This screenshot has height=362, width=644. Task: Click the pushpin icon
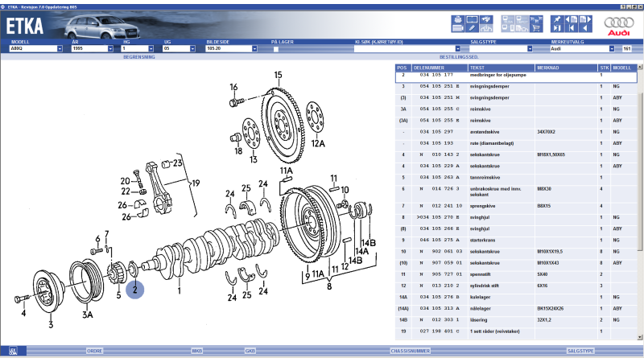click(x=557, y=19)
